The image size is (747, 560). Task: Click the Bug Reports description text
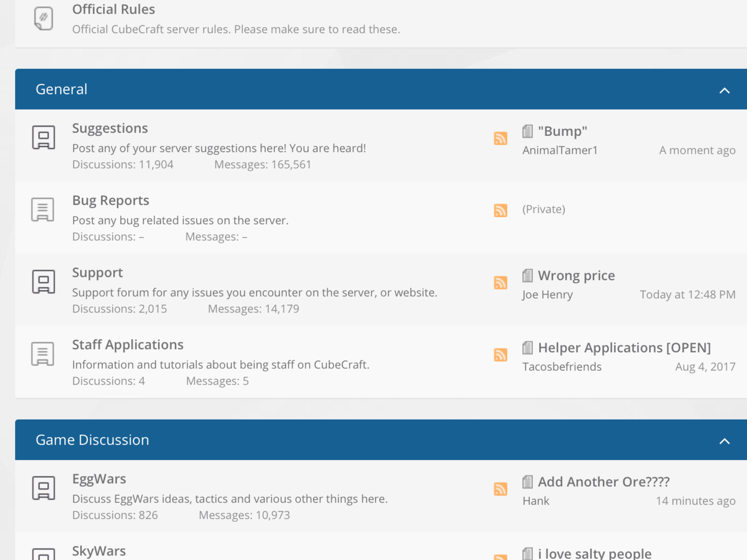[x=180, y=221]
